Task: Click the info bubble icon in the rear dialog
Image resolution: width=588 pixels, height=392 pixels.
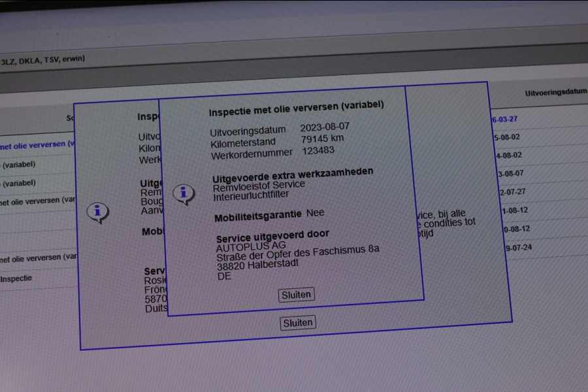Action: 97,212
